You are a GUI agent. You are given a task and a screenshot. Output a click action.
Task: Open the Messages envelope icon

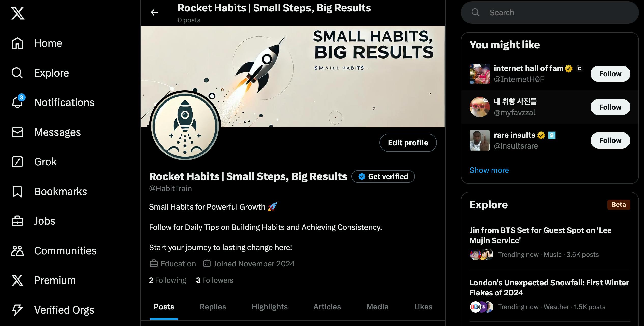[x=17, y=132]
